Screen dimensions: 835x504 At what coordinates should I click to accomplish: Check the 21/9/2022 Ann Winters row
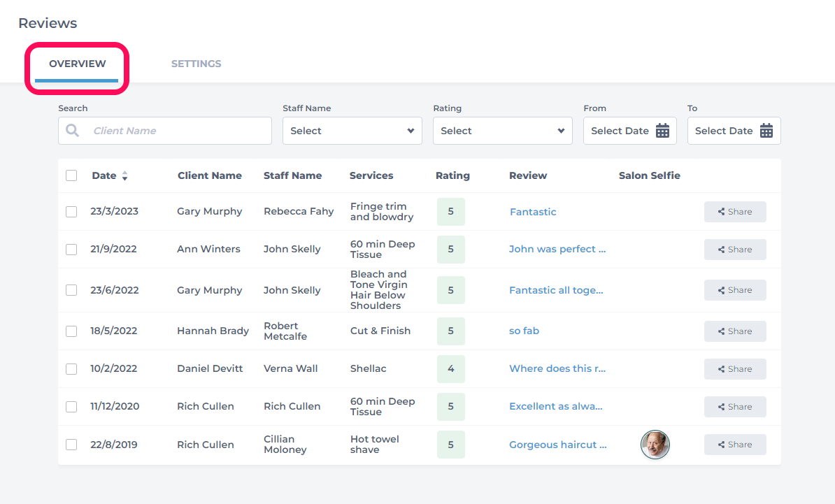(71, 250)
